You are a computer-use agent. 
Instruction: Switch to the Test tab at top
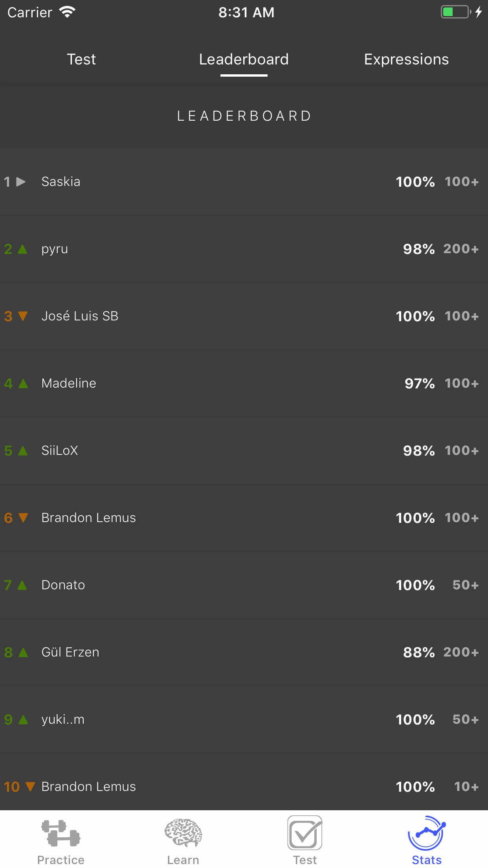[x=81, y=59]
